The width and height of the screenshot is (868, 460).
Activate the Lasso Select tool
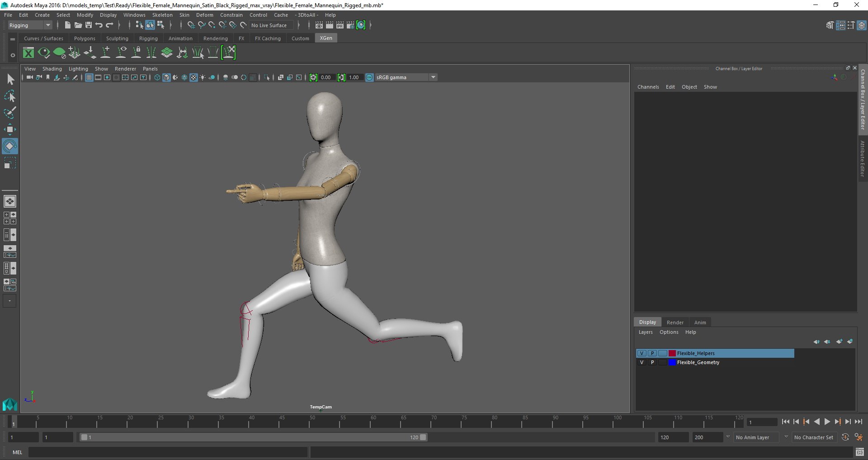pyautogui.click(x=10, y=96)
